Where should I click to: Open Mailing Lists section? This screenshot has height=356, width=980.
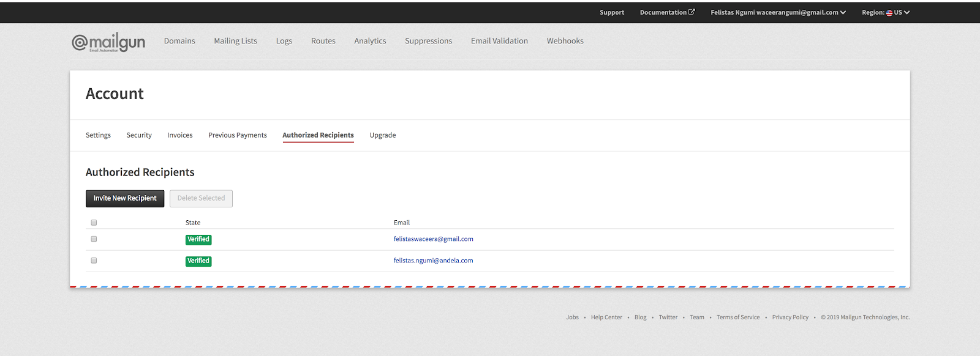(x=235, y=41)
